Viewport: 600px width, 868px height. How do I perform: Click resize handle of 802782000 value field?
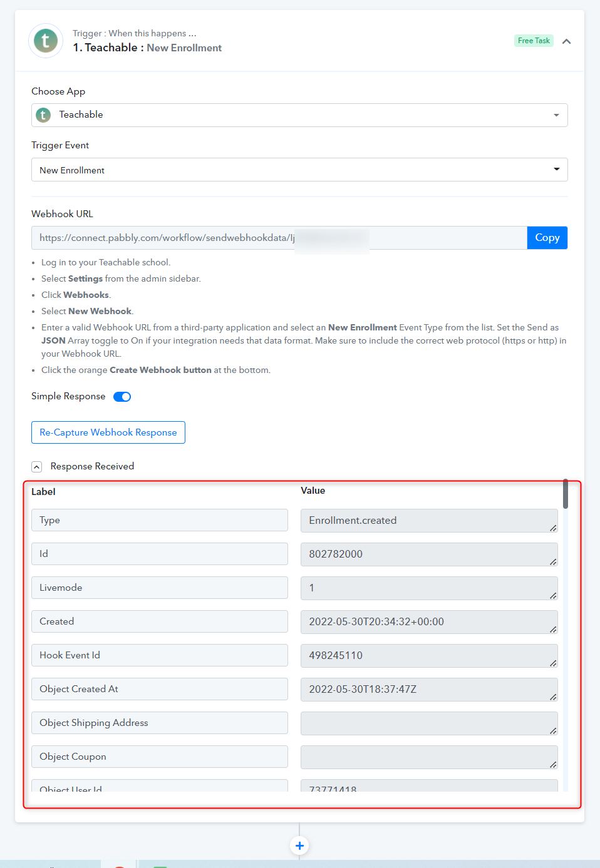(553, 562)
